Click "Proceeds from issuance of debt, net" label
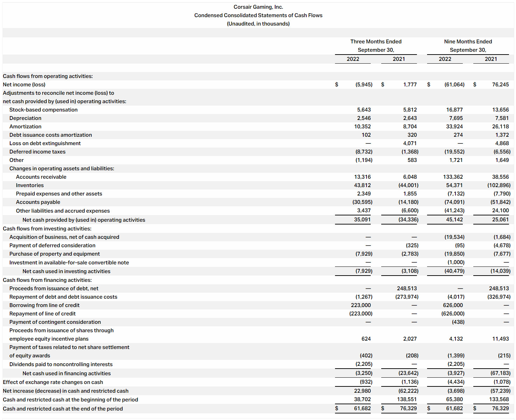 click(54, 289)
